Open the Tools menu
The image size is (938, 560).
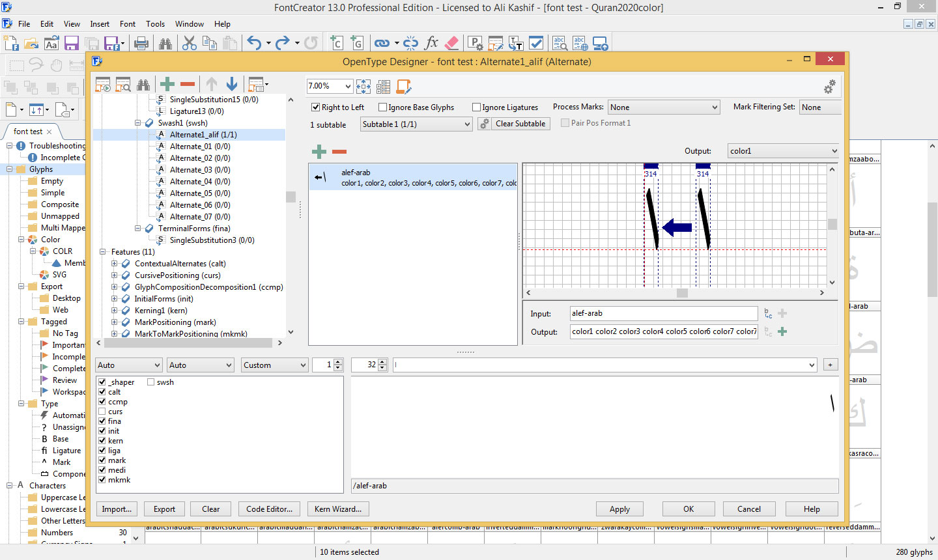(155, 24)
